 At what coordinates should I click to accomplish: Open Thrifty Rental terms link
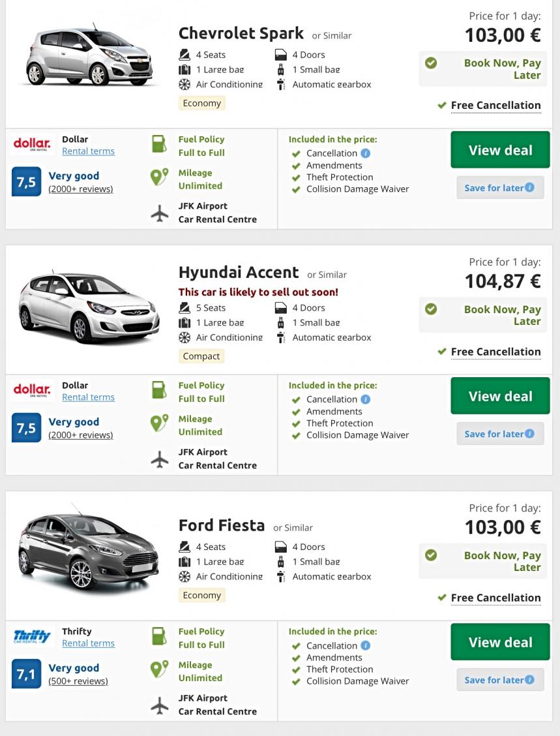(x=88, y=643)
